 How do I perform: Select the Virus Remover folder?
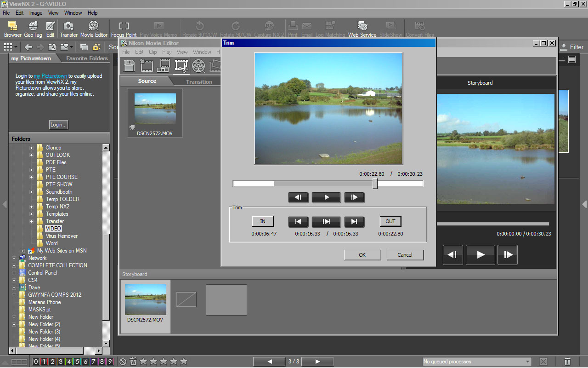(62, 236)
